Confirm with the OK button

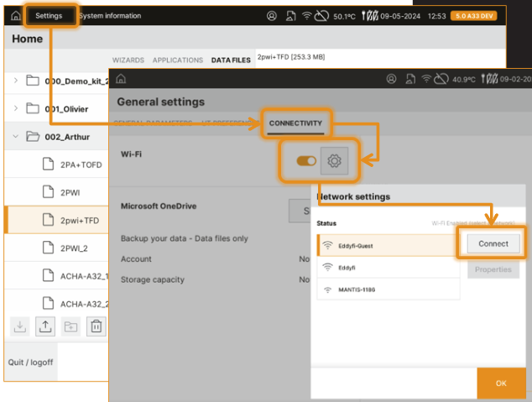[x=501, y=383]
